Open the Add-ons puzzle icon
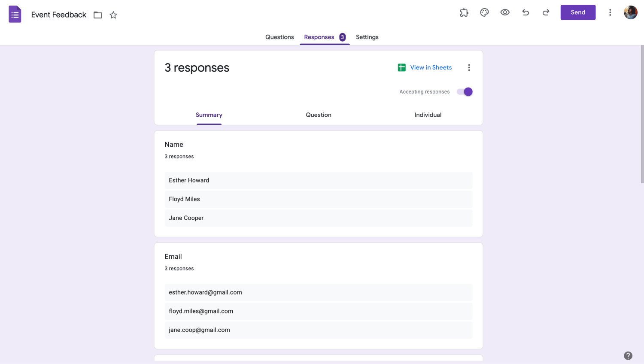644x364 pixels. coord(464,12)
